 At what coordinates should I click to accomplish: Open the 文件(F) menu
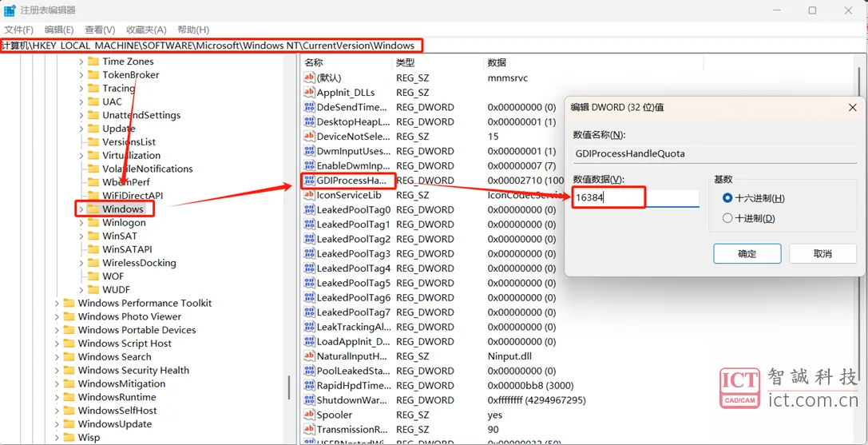(19, 30)
